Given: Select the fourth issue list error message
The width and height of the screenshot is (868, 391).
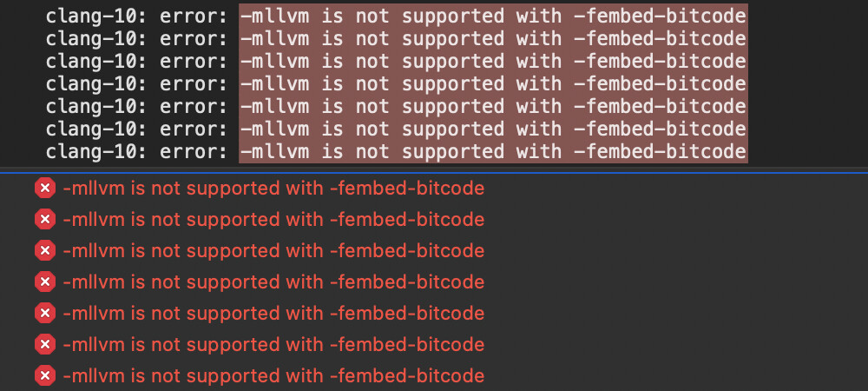Looking at the screenshot, I should [x=273, y=282].
